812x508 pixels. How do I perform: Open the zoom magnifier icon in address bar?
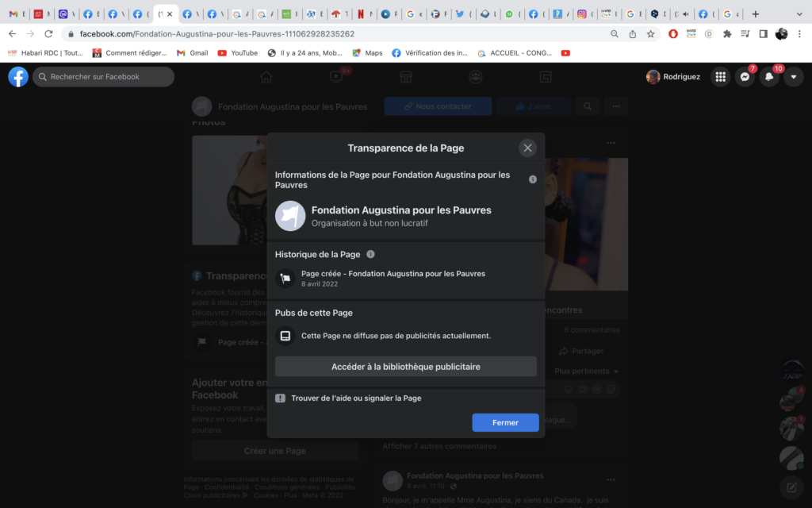coord(615,33)
